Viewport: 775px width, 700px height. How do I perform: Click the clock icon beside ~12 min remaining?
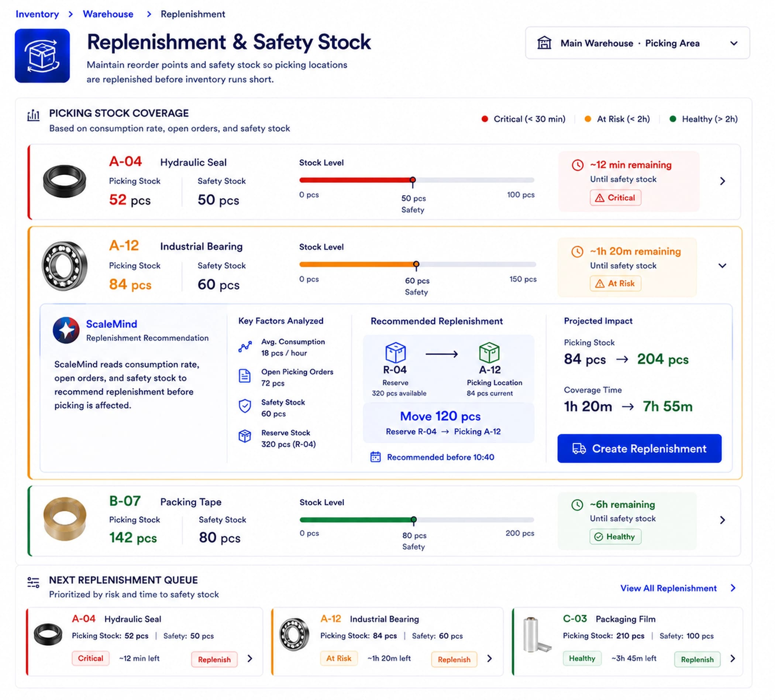[578, 165]
